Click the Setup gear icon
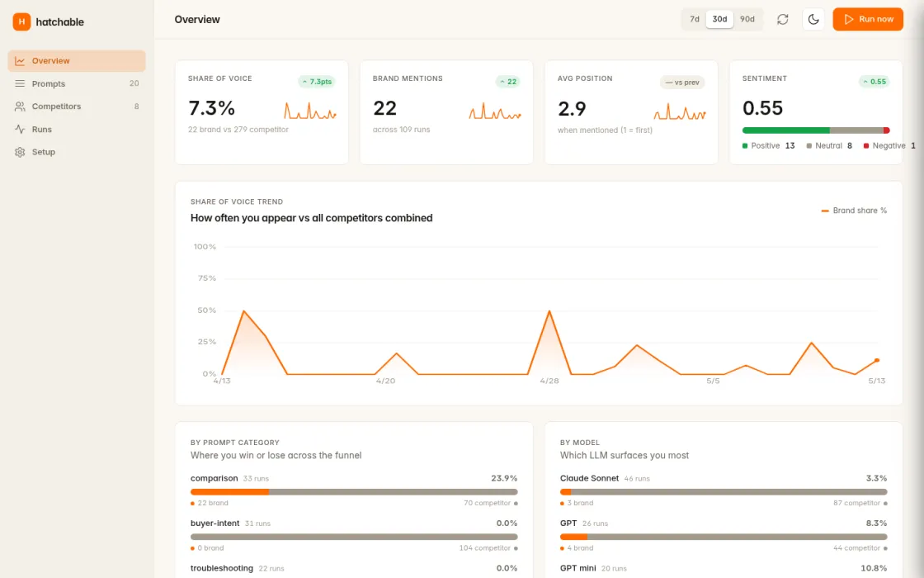The width and height of the screenshot is (924, 578). pos(20,152)
